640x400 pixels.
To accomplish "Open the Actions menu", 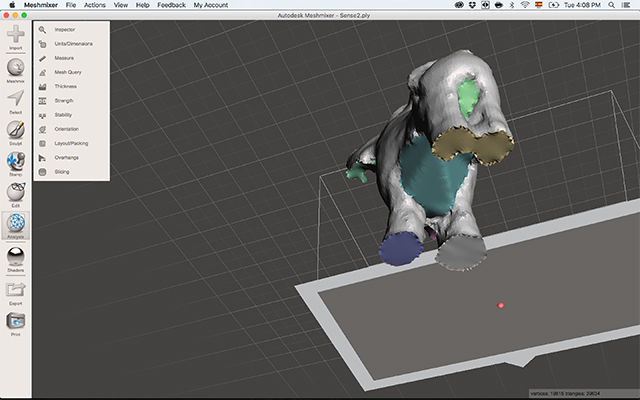I will [x=95, y=5].
